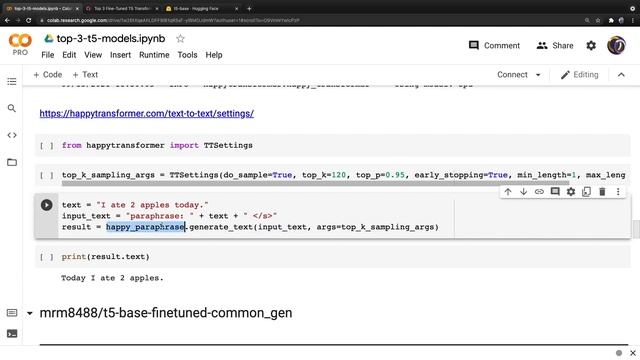Click output text "Today I ate 2 apples."
The height and width of the screenshot is (360, 640).
pos(112,278)
